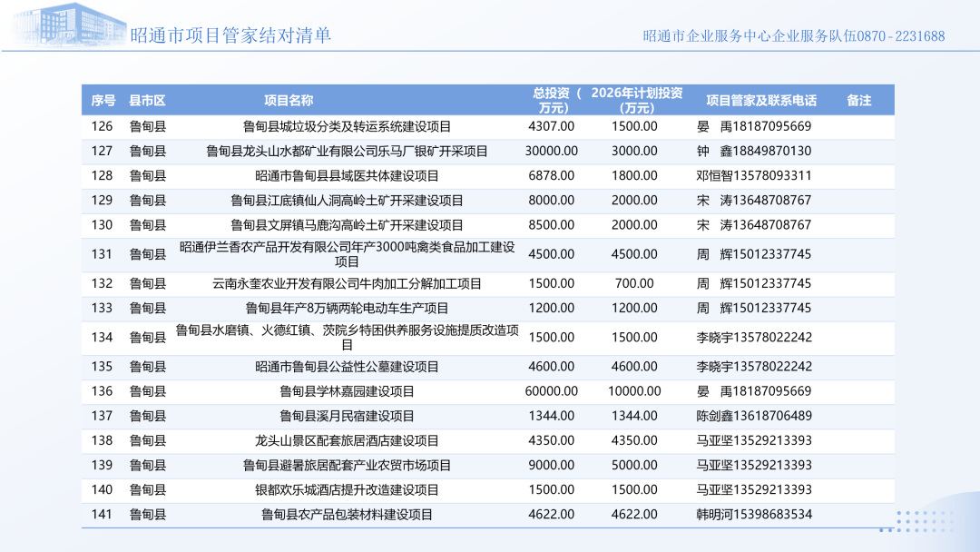Select row number 126

click(x=102, y=126)
